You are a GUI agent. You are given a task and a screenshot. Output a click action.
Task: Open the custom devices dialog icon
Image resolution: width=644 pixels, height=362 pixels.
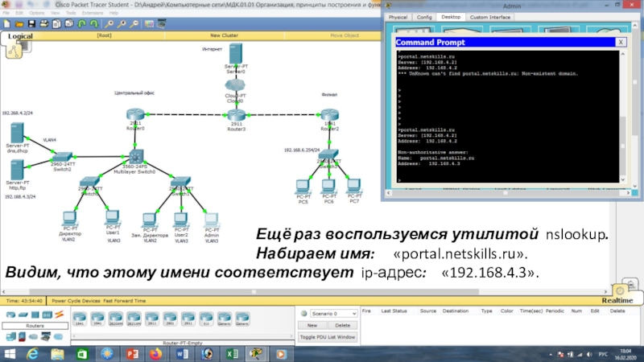click(x=162, y=24)
